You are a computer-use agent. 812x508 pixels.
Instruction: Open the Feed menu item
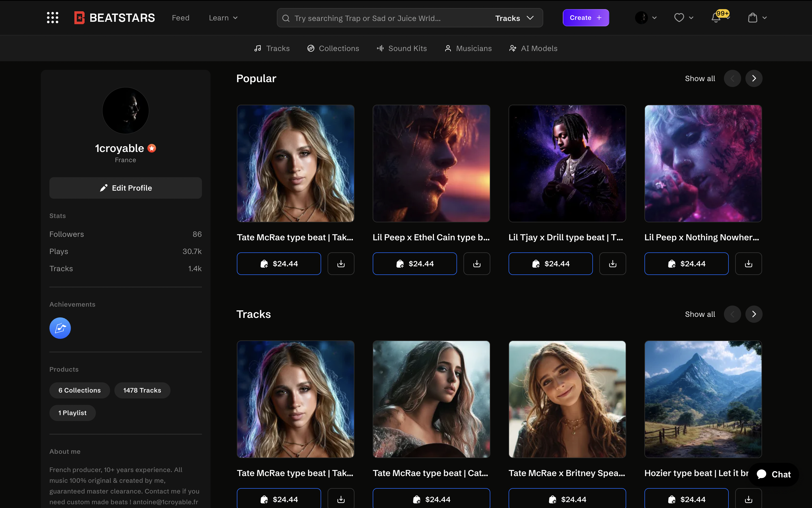click(181, 18)
